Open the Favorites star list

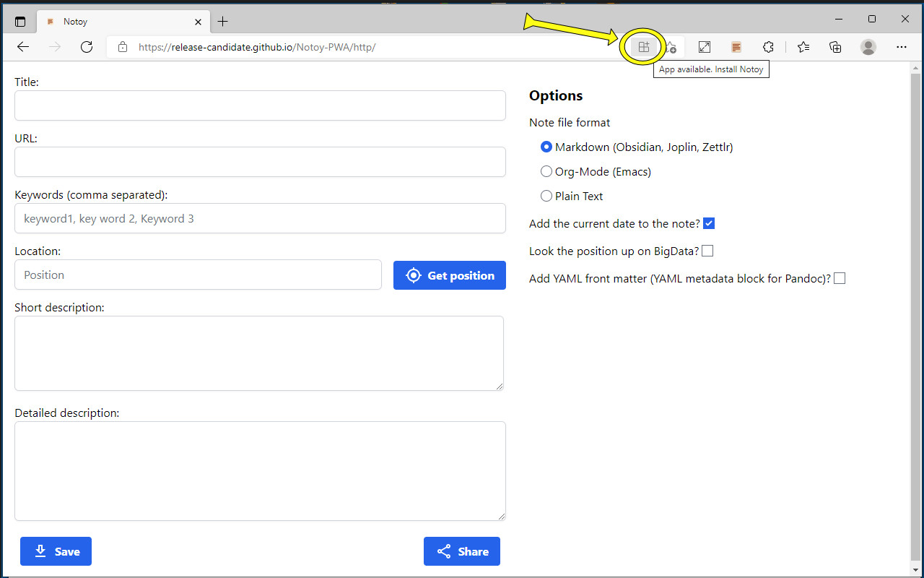click(x=803, y=47)
